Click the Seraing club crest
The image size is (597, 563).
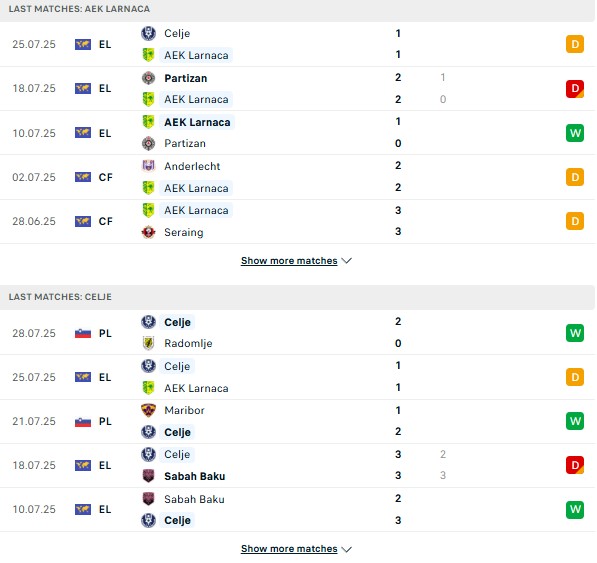click(148, 232)
